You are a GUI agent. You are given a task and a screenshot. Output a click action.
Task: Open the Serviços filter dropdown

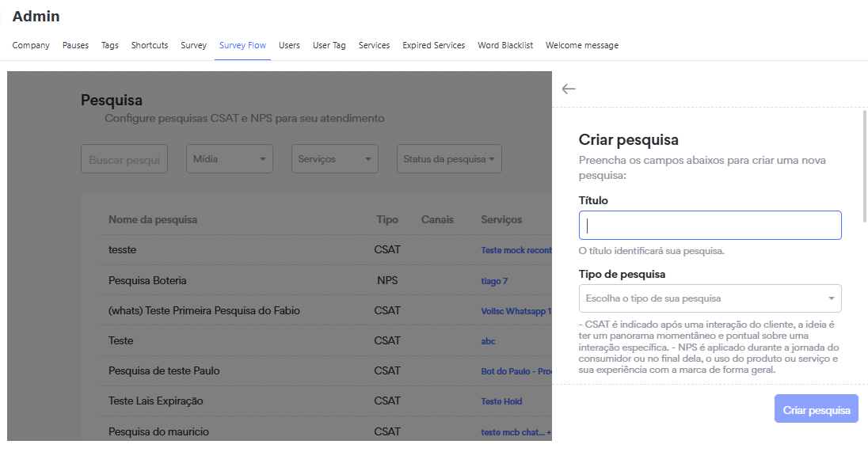click(x=334, y=159)
